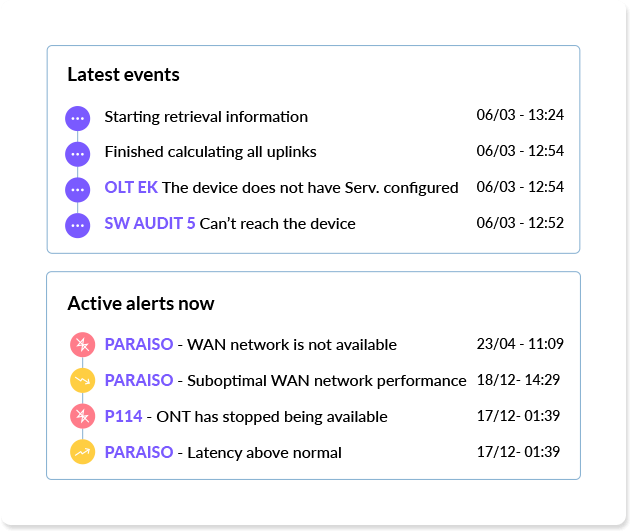Click the yellow downtrend icon for Suboptimal WAN performance
631x532 pixels.
click(x=82, y=380)
